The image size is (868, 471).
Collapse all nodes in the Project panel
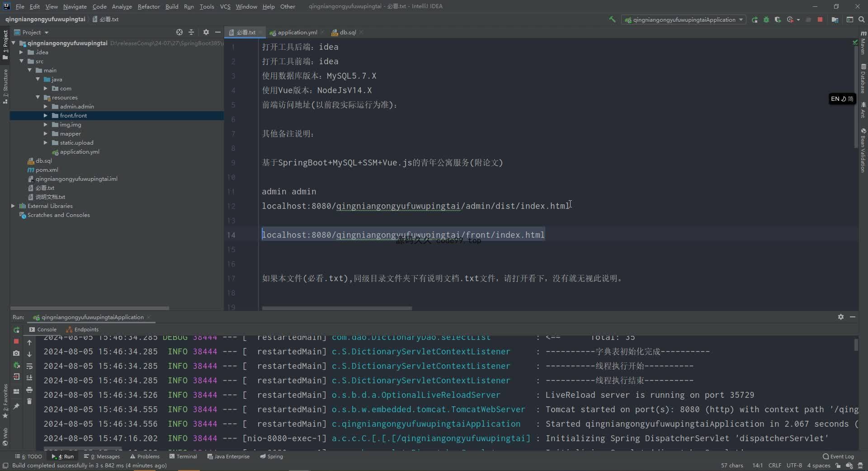point(191,32)
